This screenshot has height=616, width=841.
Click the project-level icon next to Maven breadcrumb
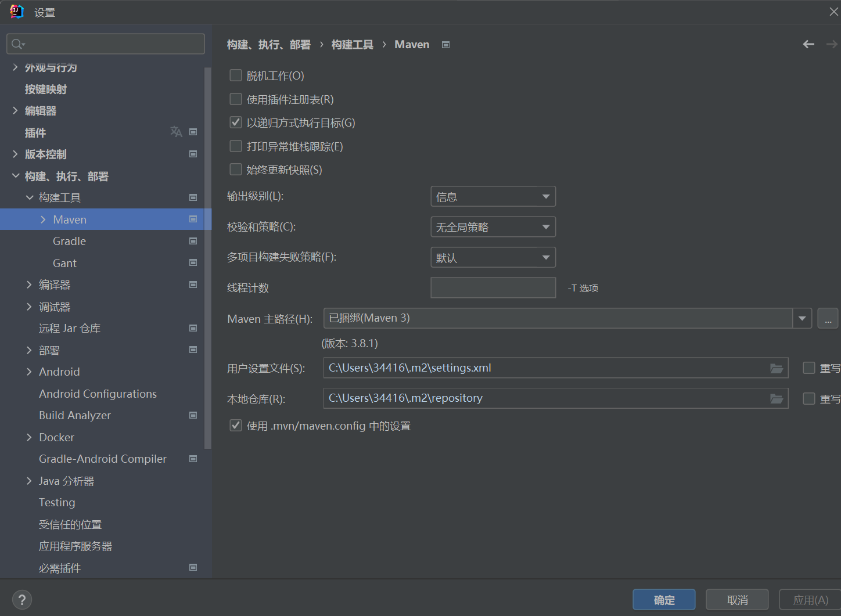[445, 45]
